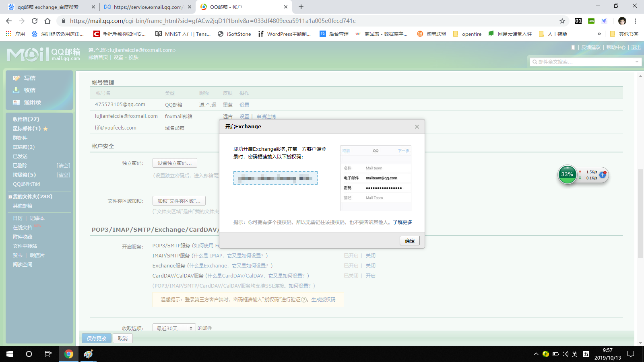Click the 了解更多 link in the dialog
This screenshot has height=362, width=644.
point(403,222)
